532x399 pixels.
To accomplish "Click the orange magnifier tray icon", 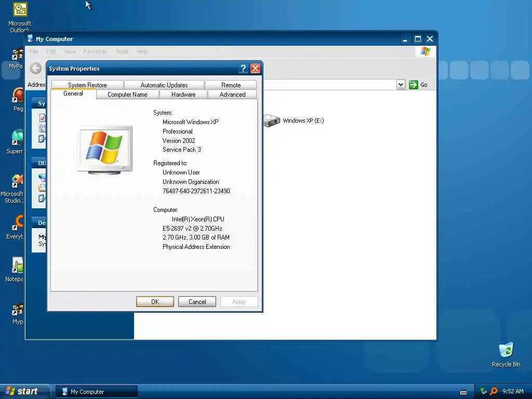I will click(x=494, y=391).
